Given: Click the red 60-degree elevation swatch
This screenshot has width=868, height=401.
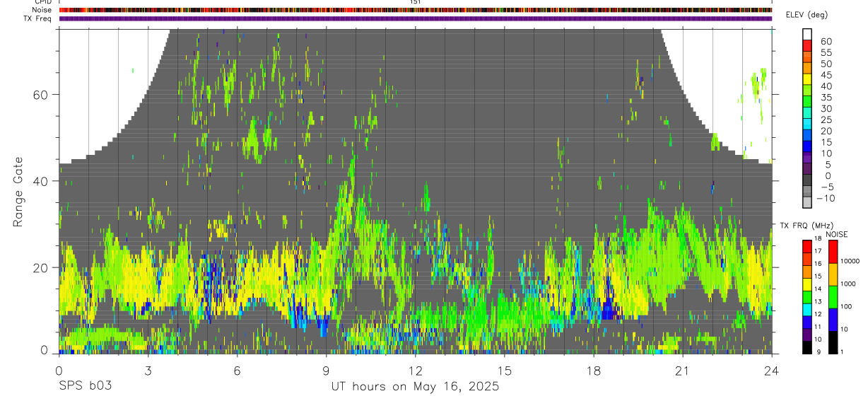Looking at the screenshot, I should click(807, 46).
